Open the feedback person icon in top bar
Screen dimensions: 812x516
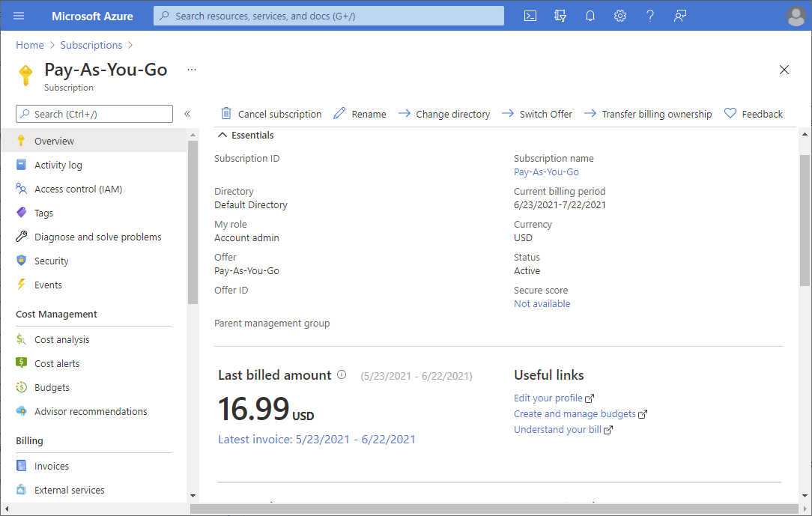(679, 15)
